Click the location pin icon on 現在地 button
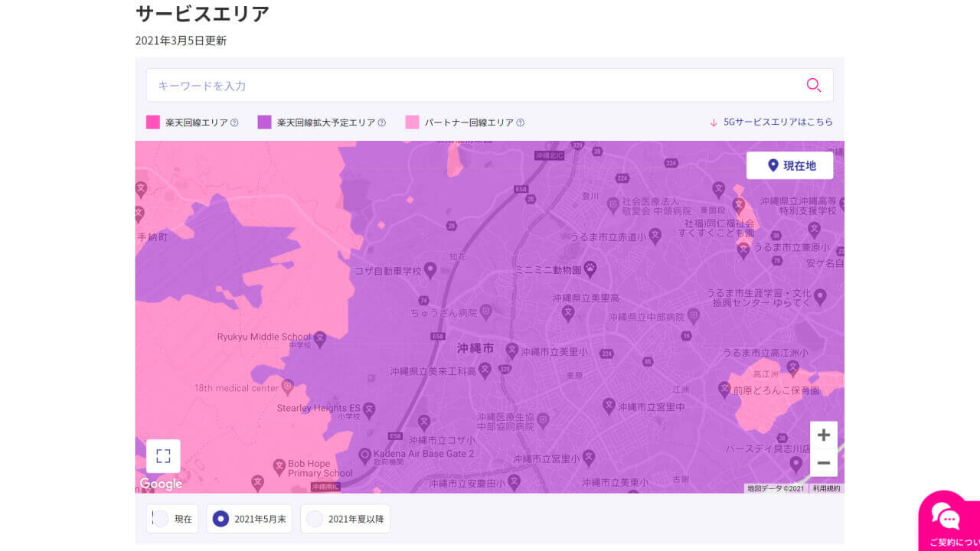This screenshot has height=551, width=980. tap(772, 165)
